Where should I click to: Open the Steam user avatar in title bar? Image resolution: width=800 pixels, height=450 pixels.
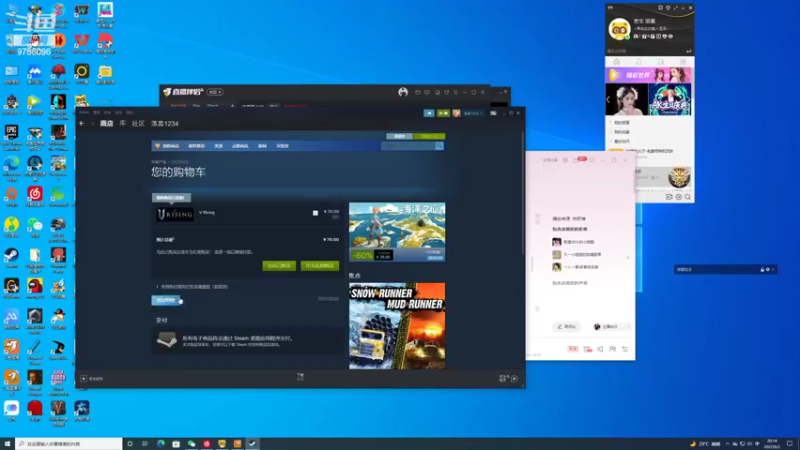pos(457,113)
